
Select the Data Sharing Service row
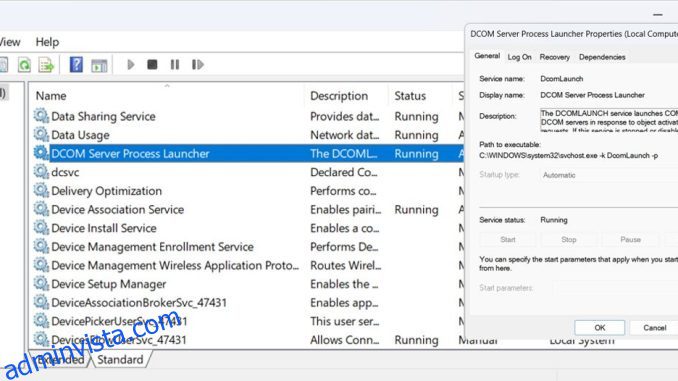[247, 116]
